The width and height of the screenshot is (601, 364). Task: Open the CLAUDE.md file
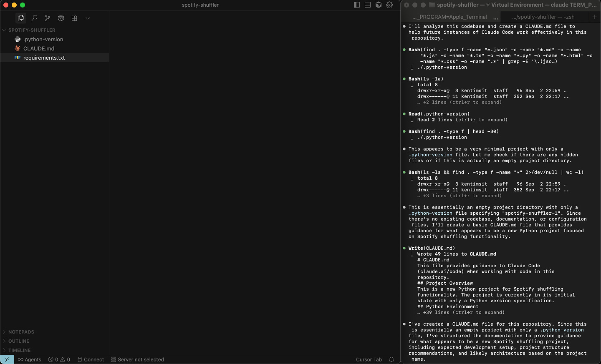[39, 48]
